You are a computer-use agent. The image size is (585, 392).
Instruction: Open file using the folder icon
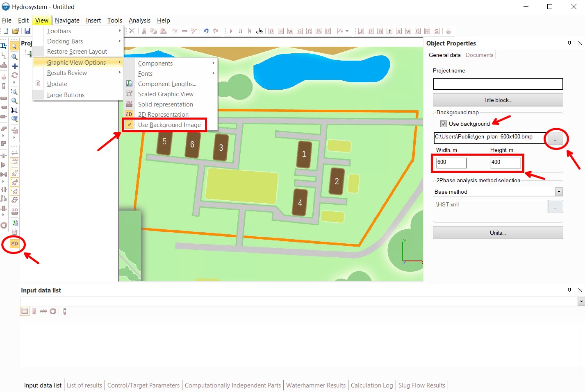click(16, 31)
